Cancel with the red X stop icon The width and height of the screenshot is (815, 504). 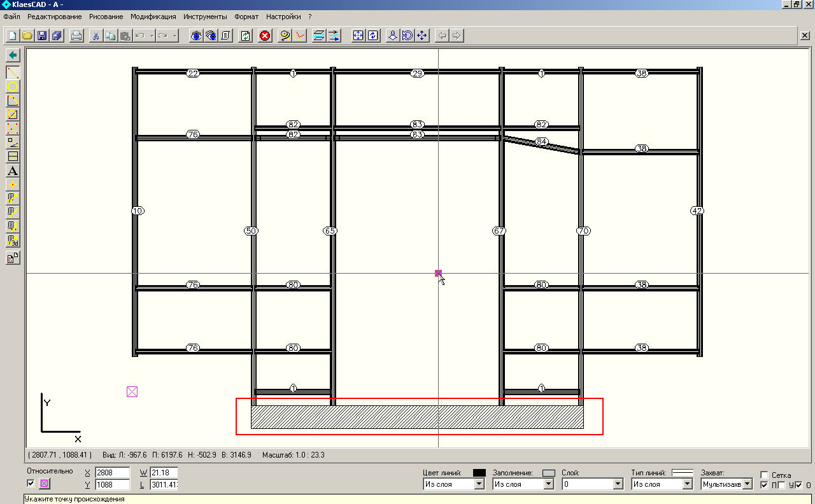point(265,36)
